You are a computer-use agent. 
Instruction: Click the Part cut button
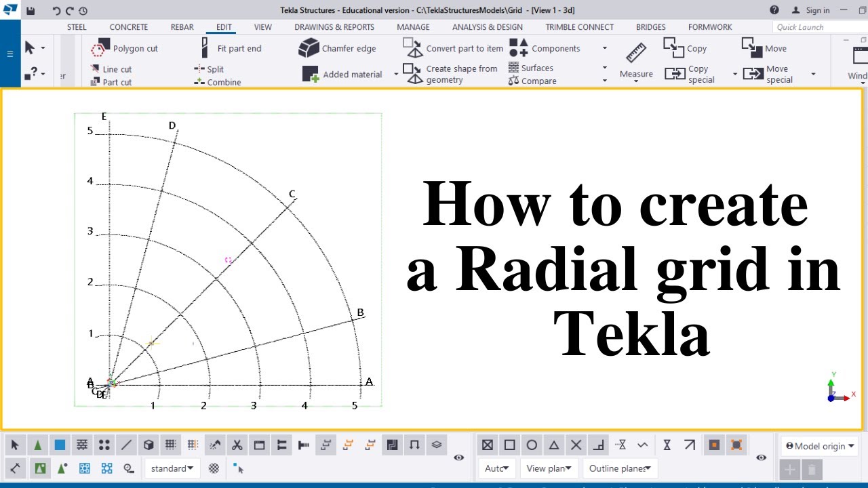pyautogui.click(x=111, y=82)
